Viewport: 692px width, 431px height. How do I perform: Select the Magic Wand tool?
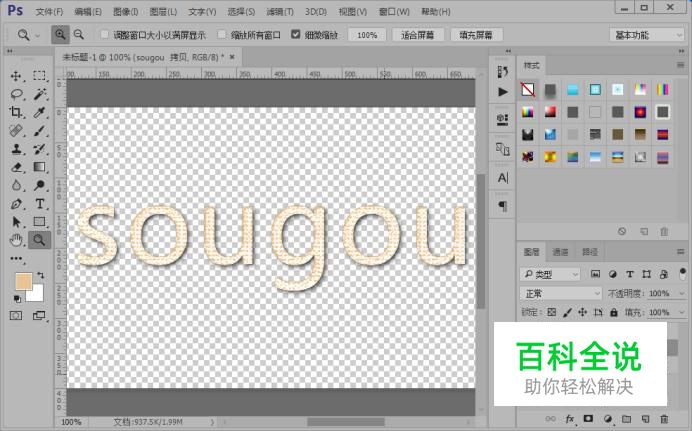tap(39, 94)
